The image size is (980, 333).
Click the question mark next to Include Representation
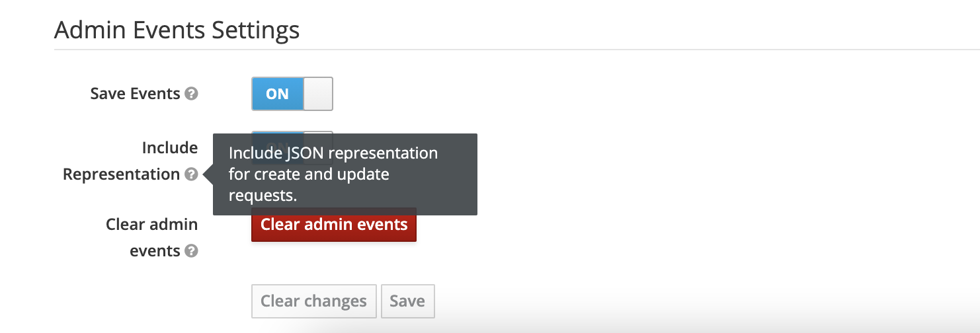coord(191,174)
